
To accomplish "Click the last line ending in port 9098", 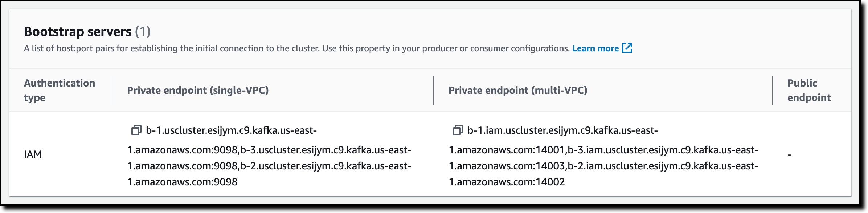I will [x=183, y=182].
